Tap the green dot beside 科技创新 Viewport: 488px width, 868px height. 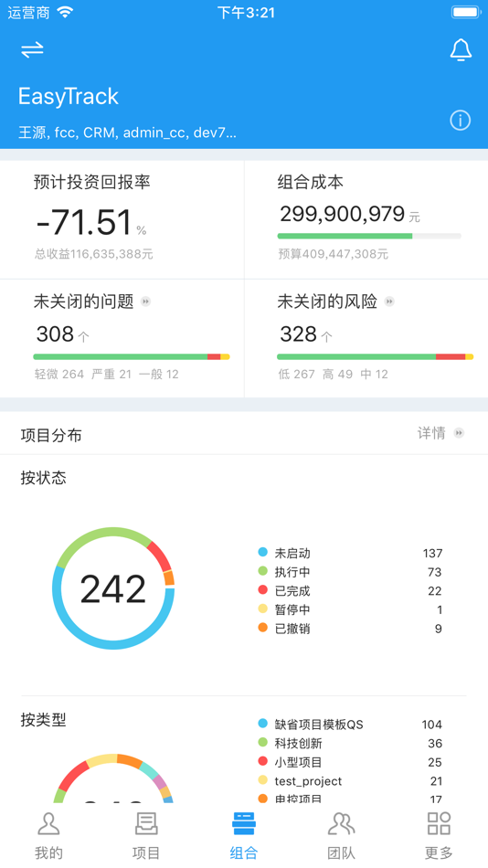[263, 742]
